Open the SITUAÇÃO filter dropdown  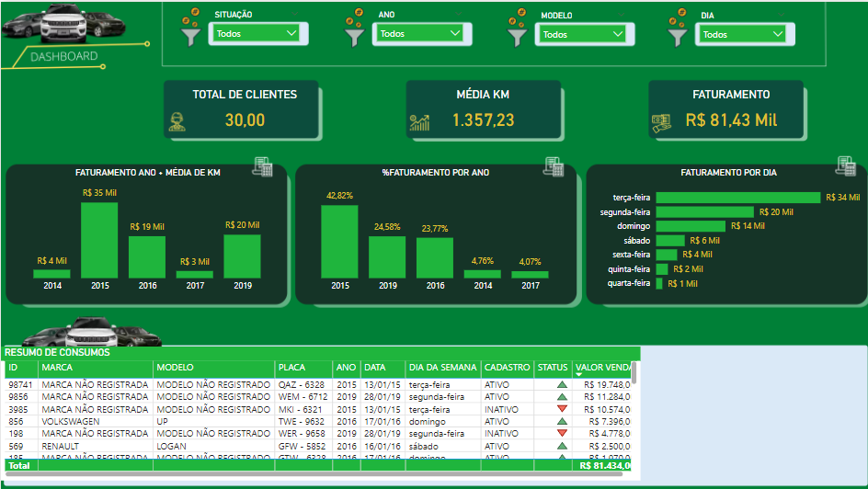257,34
